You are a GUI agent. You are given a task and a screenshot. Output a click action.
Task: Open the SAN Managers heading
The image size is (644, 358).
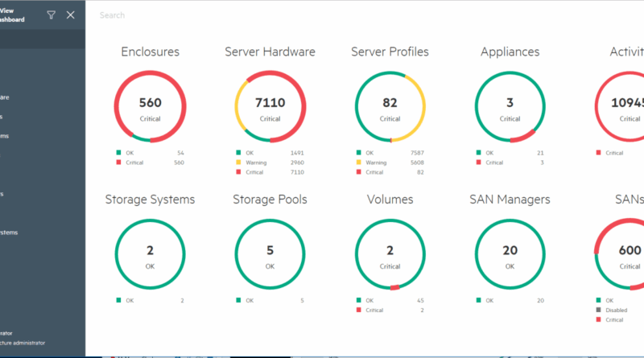click(x=510, y=200)
